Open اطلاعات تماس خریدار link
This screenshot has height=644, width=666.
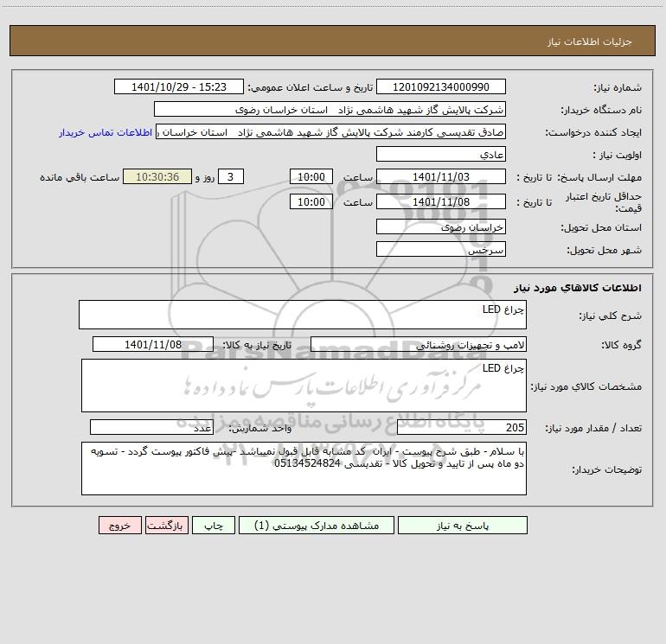pos(106,132)
